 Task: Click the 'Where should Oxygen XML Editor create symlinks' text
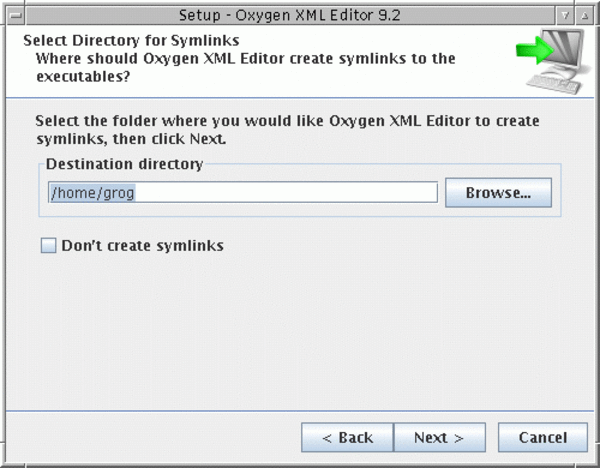click(x=246, y=67)
